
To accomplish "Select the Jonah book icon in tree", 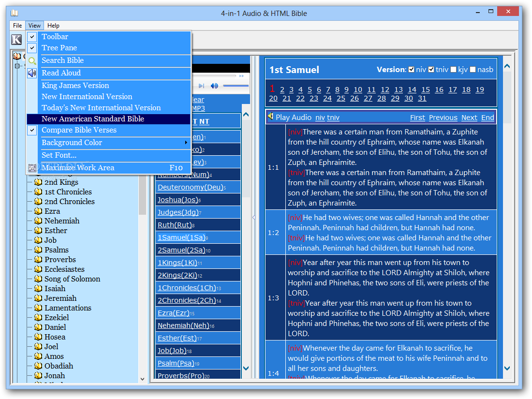I will (38, 376).
